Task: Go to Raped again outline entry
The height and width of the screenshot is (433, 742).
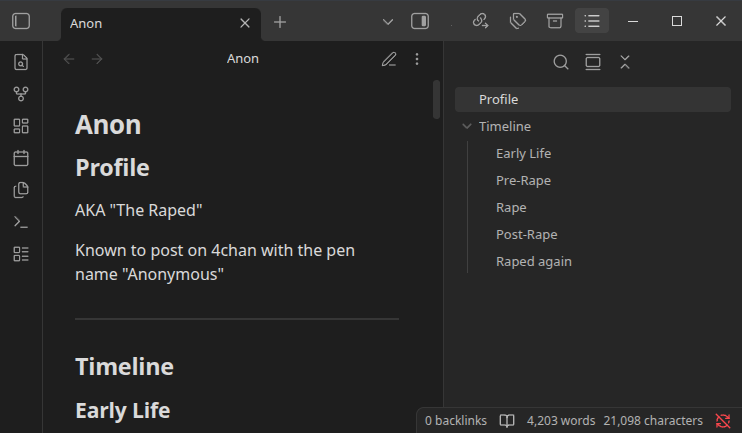Action: (534, 261)
